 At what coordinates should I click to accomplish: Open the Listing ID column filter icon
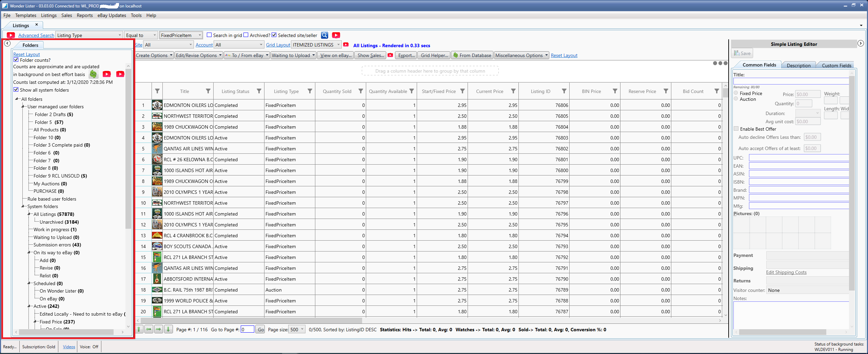564,91
